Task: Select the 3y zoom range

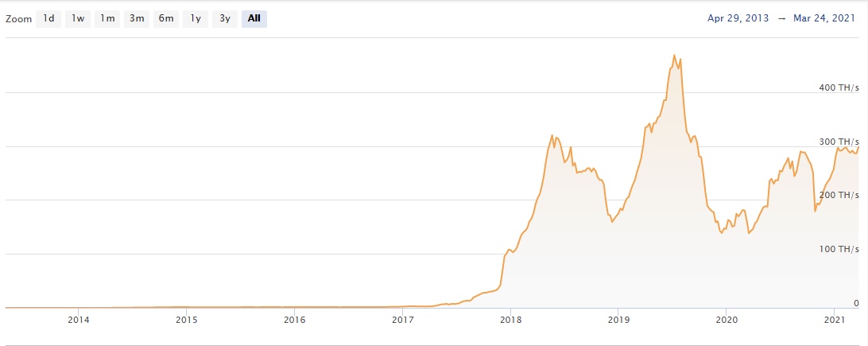Action: [225, 18]
